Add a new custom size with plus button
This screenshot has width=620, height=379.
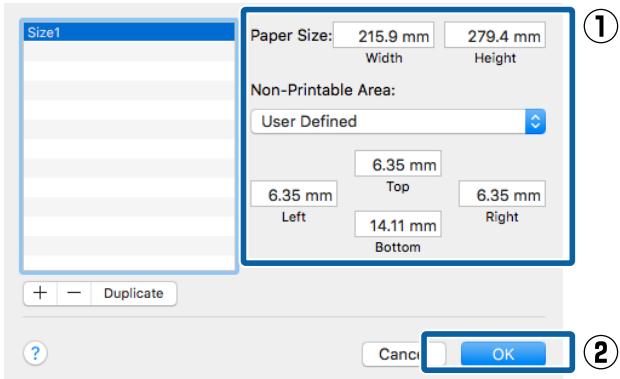(40, 293)
